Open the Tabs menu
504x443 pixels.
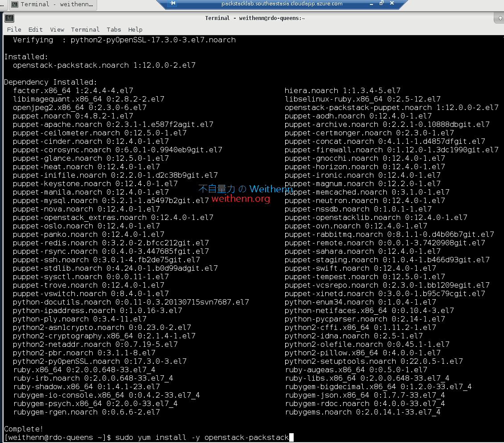click(x=114, y=29)
